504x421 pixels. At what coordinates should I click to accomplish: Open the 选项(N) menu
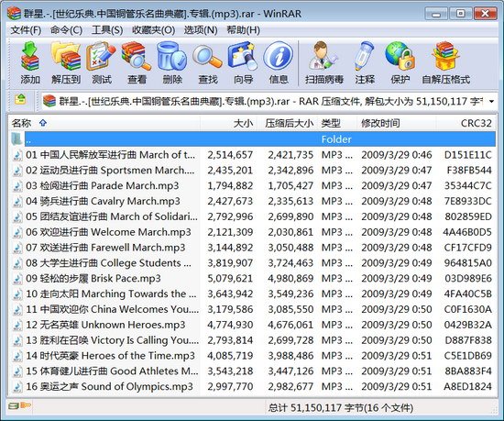coord(201,30)
